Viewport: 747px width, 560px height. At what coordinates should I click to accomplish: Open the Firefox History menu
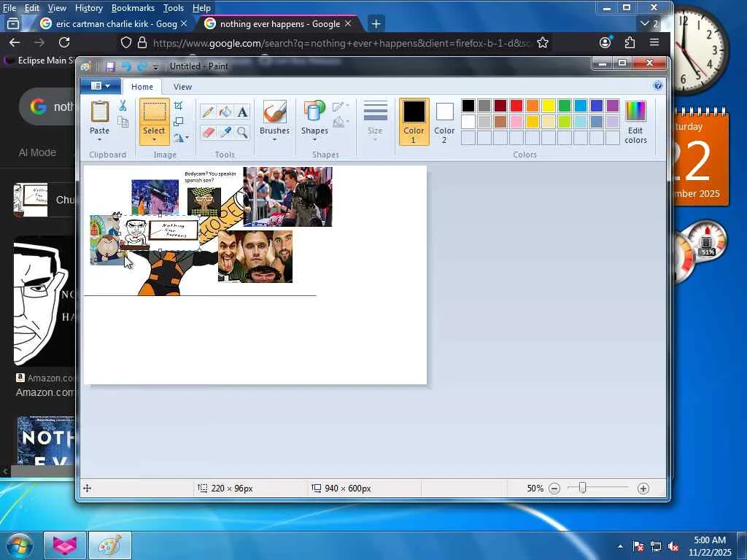coord(88,8)
